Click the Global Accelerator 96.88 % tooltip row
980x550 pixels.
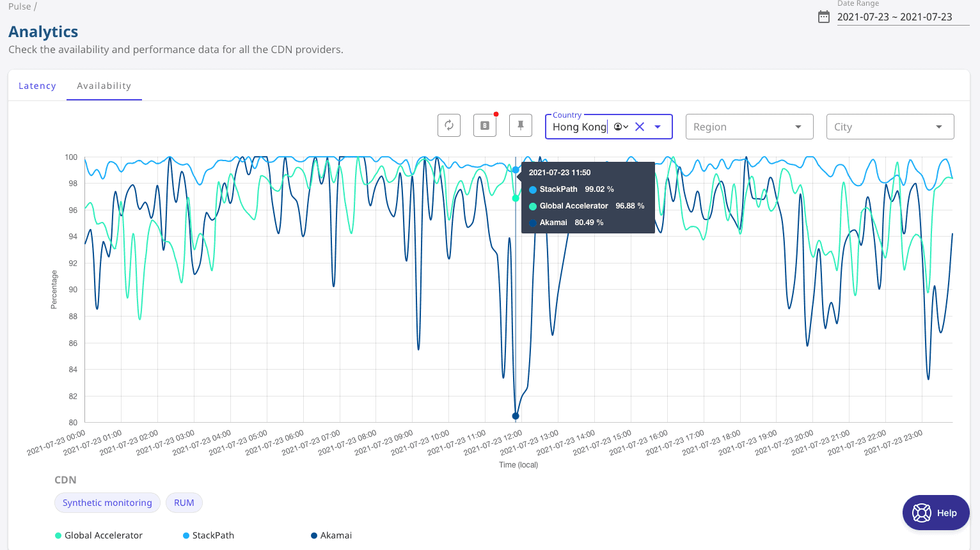click(587, 206)
